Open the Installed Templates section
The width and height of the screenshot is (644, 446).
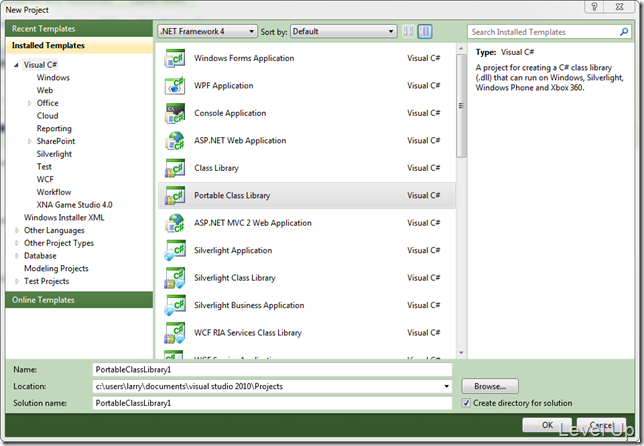(79, 46)
